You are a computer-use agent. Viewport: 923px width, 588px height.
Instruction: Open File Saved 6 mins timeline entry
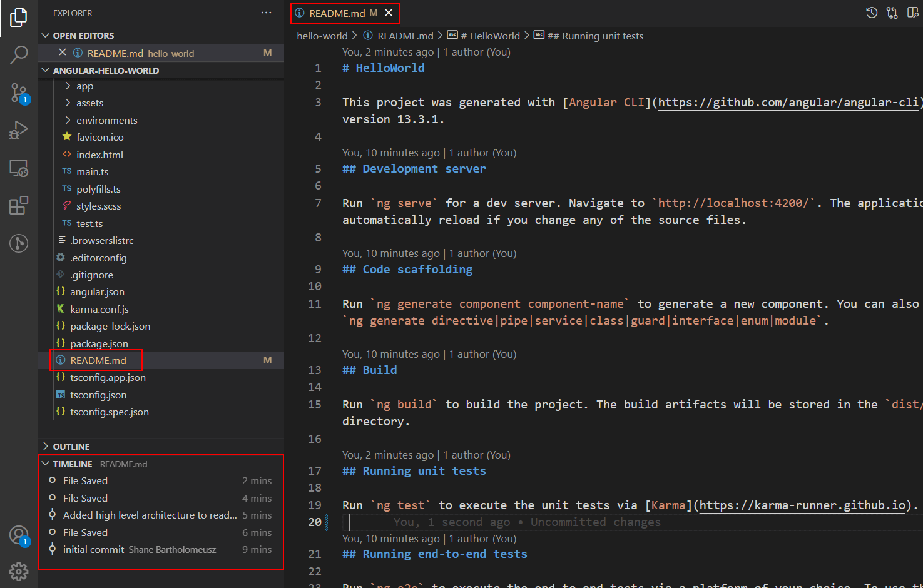pos(161,533)
